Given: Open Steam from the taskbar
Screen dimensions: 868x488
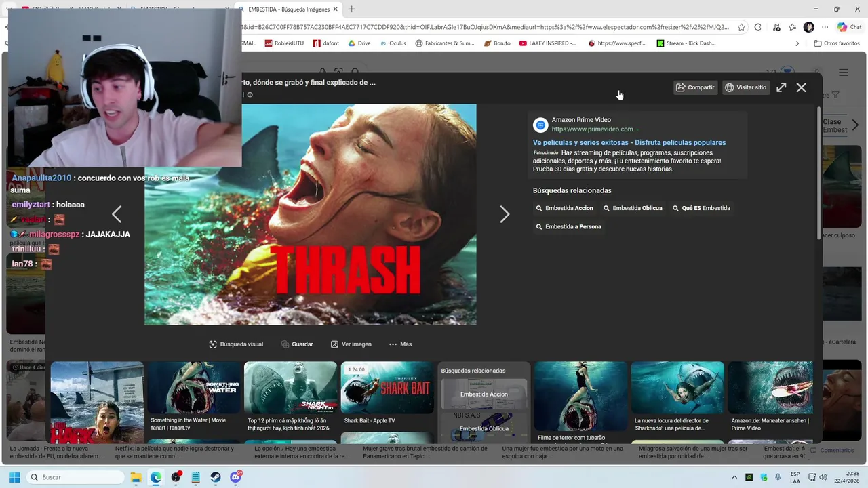Looking at the screenshot, I should pyautogui.click(x=216, y=477).
